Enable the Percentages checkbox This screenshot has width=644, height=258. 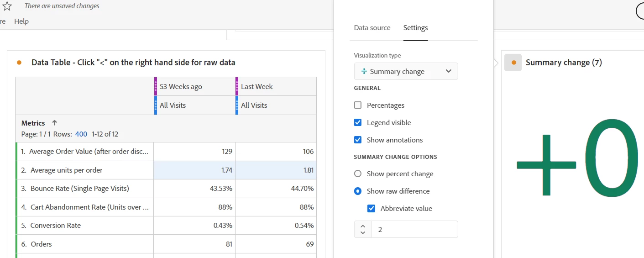(358, 105)
